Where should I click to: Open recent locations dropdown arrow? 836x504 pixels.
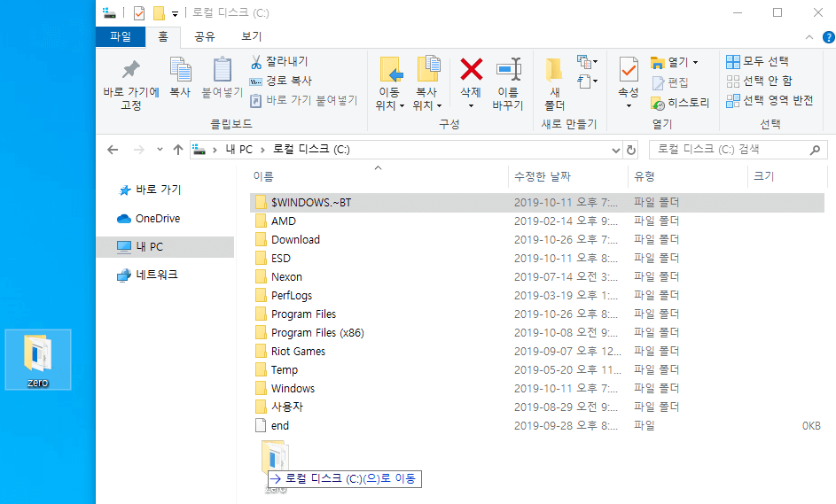click(160, 150)
